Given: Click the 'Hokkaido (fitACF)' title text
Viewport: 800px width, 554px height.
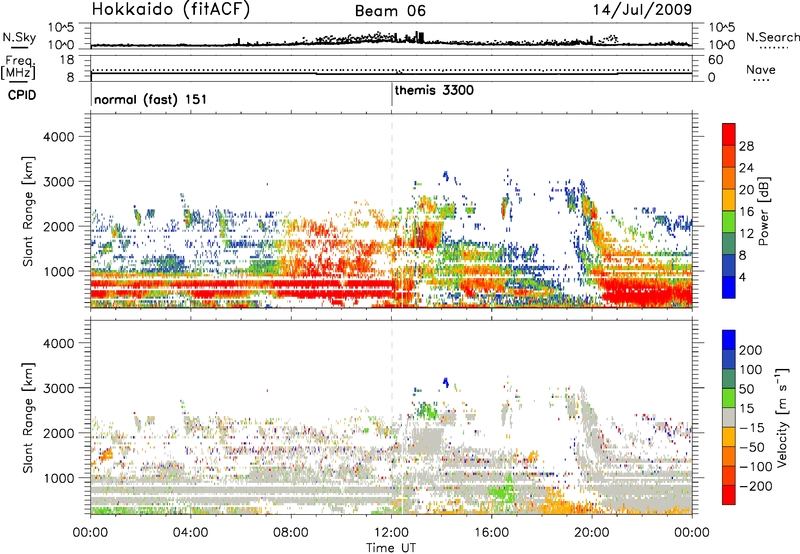Looking at the screenshot, I should click(171, 10).
